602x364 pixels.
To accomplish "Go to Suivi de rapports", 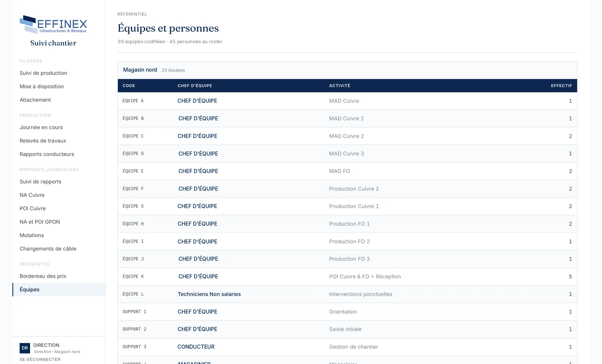I will 40,182.
